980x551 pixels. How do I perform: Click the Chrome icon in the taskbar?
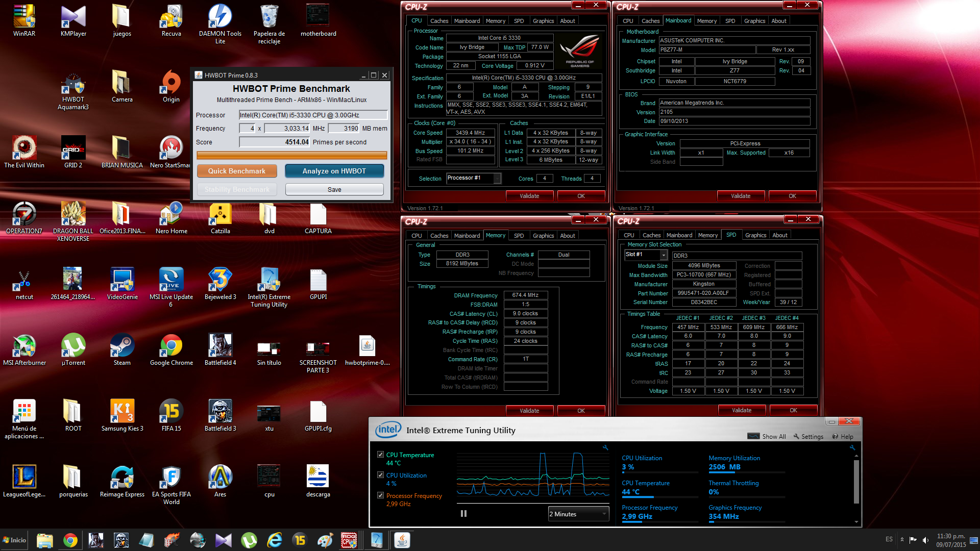click(x=70, y=540)
